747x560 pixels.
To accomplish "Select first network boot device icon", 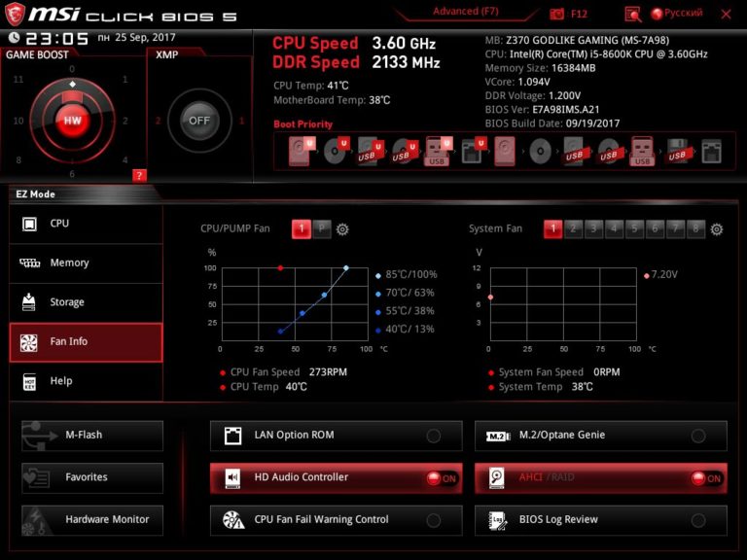I will 473,152.
